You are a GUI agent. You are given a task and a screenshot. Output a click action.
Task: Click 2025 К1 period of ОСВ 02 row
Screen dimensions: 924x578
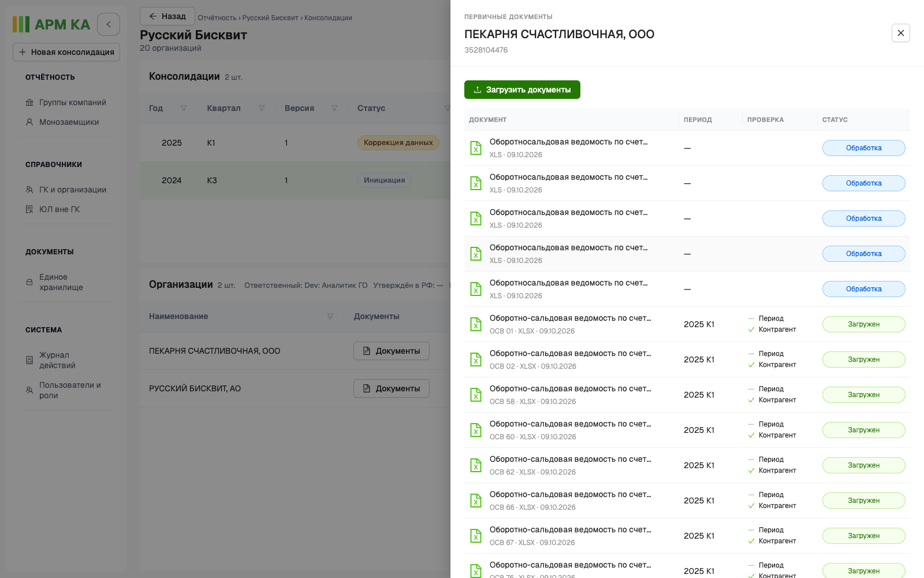[x=699, y=360]
